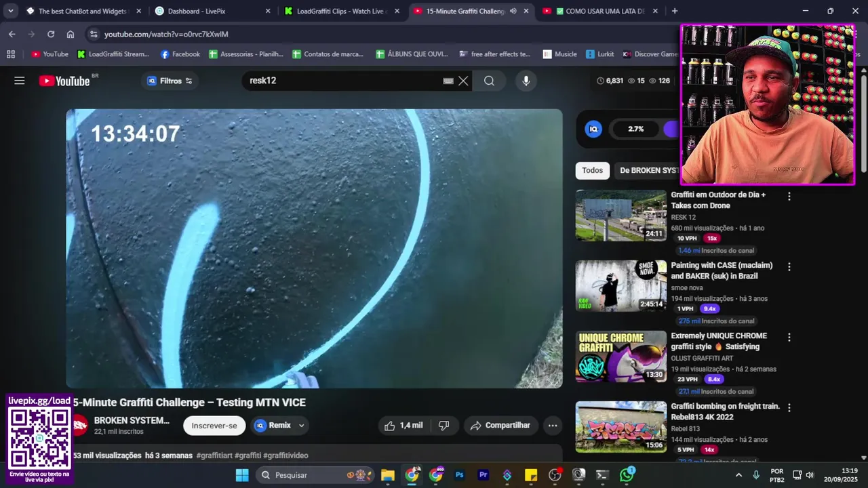Click the Windows taskbar Pesquisar box
The image size is (868, 488).
pyautogui.click(x=313, y=475)
